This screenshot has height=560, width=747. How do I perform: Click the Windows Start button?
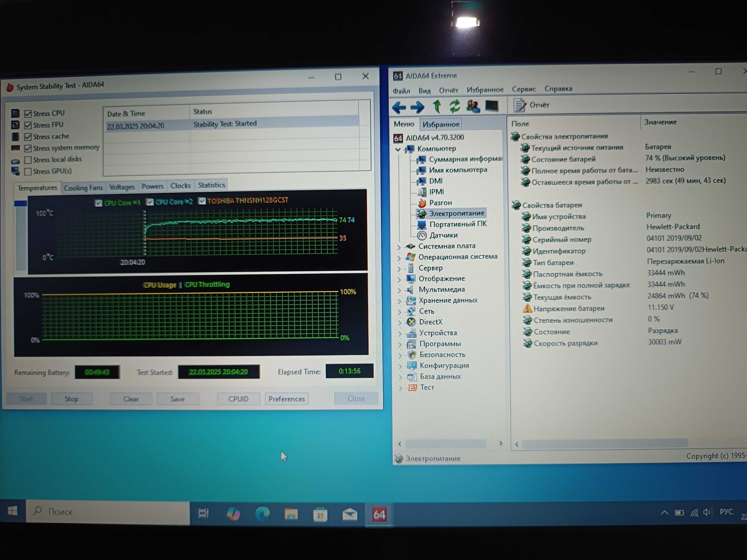[13, 511]
